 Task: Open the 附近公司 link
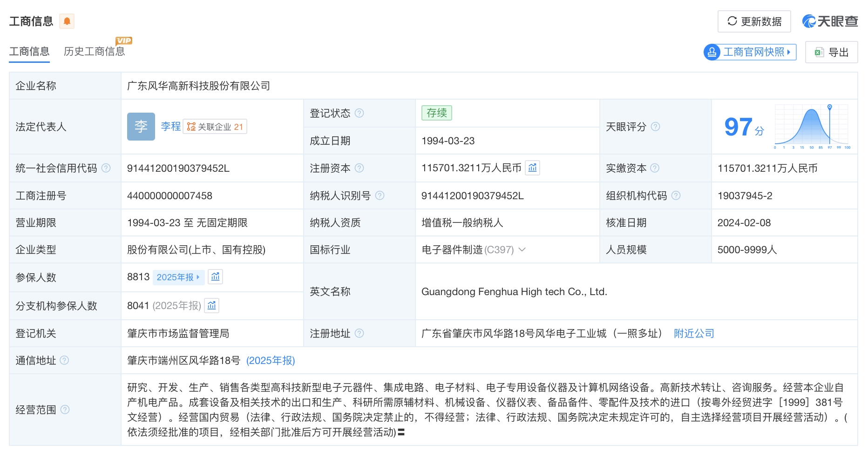694,333
